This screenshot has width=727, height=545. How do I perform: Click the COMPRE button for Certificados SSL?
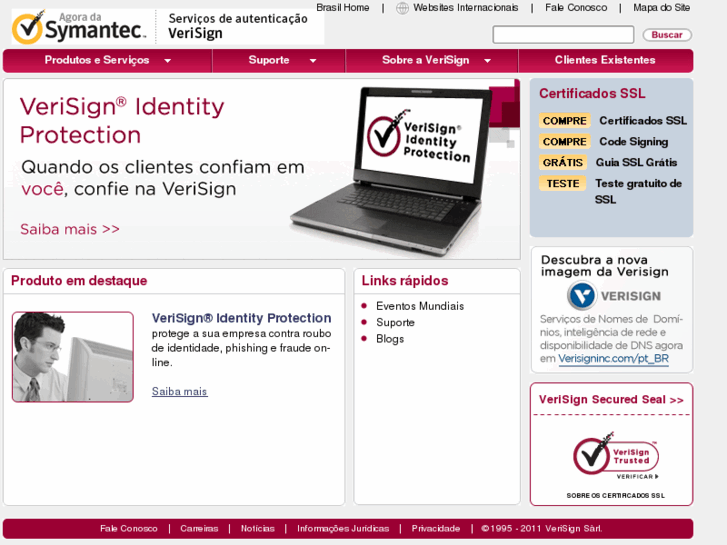(x=564, y=121)
